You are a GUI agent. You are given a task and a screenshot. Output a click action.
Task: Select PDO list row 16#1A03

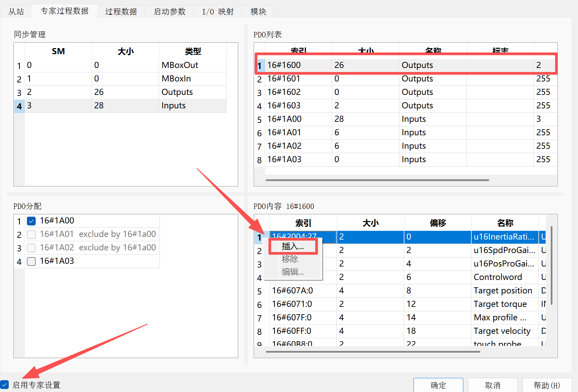click(x=411, y=159)
